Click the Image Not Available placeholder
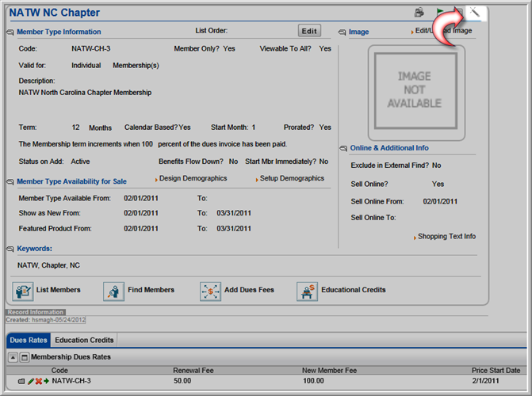This screenshot has width=532, height=396. [x=416, y=91]
